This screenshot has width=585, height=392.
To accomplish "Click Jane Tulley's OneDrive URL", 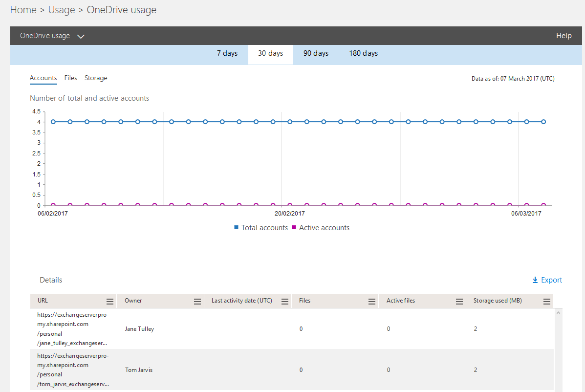I will tap(72, 328).
